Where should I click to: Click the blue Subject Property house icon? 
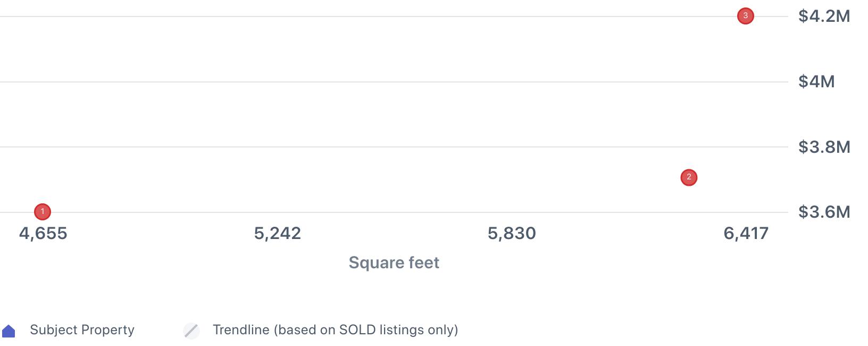click(x=9, y=331)
